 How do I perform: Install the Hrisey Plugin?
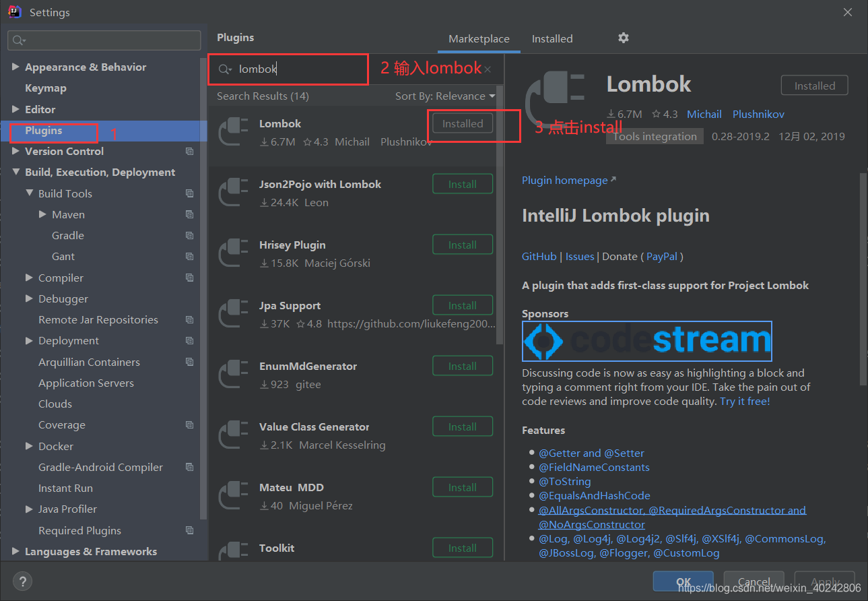pos(463,245)
